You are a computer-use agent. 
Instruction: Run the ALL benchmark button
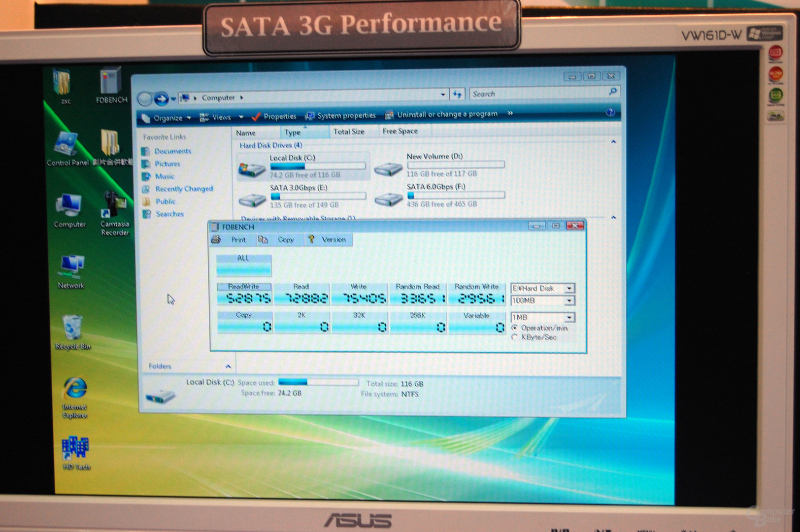click(243, 265)
